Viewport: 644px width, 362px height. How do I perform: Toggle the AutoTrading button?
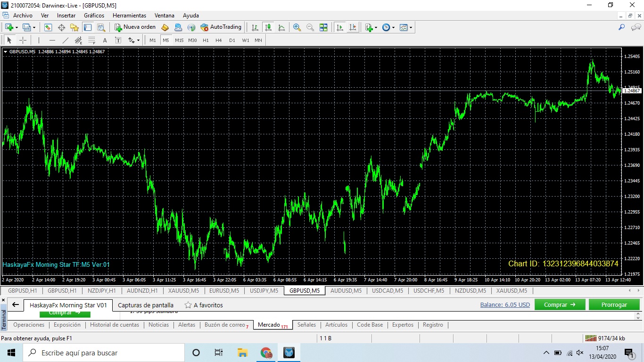click(x=221, y=27)
